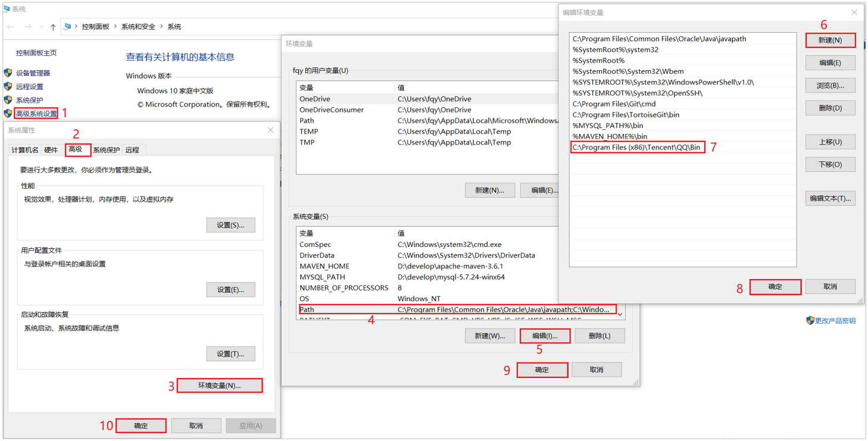Switch to 计算机名 tab

point(24,150)
